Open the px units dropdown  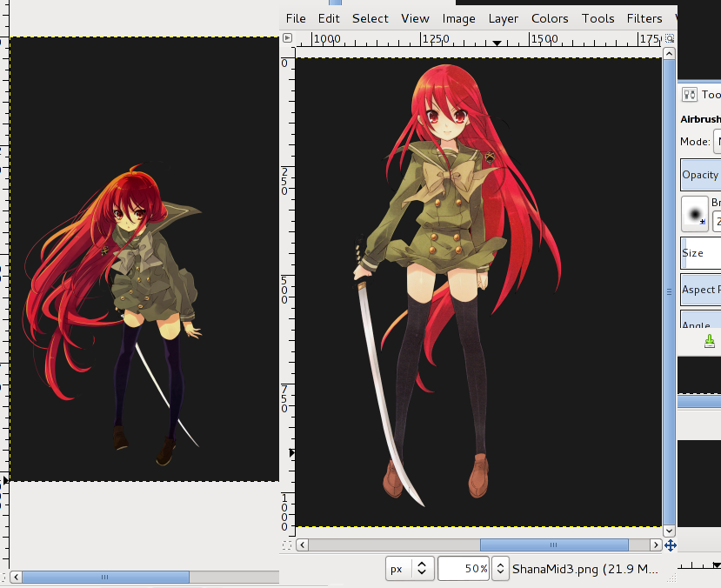[x=411, y=569]
